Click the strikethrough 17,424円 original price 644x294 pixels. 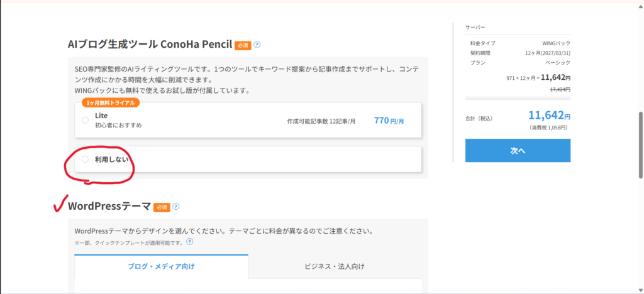pyautogui.click(x=560, y=90)
